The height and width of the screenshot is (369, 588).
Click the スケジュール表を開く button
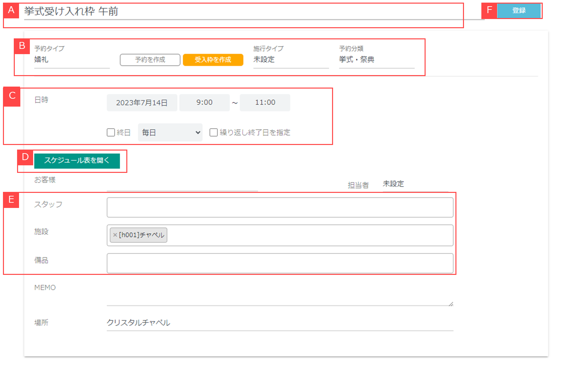(x=77, y=160)
